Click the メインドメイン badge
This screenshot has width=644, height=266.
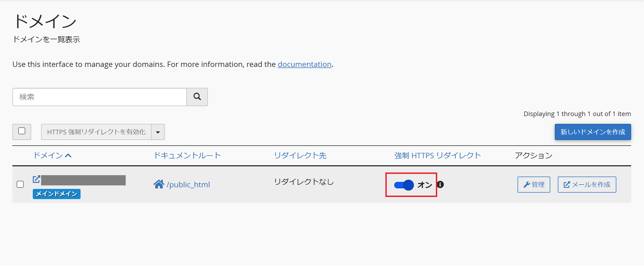coord(56,194)
